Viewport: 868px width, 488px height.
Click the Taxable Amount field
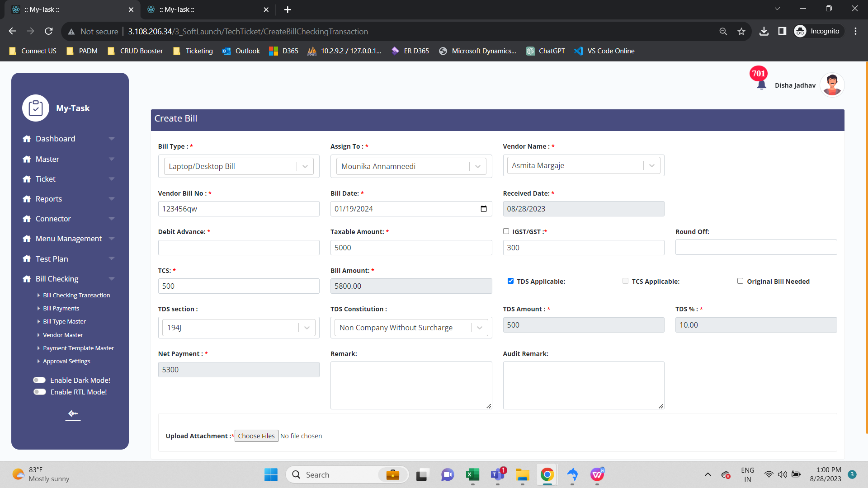[411, 248]
